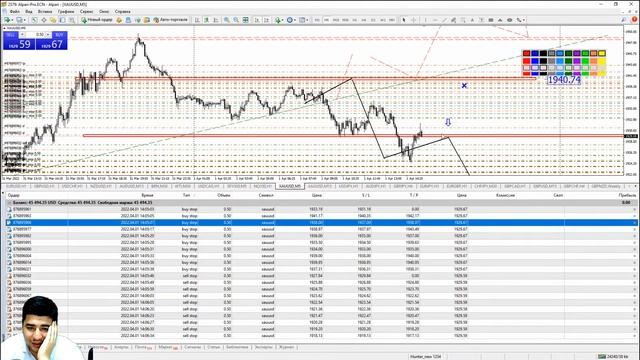This screenshot has width=640, height=360.
Task: Select the MN timeframe button
Action: coord(392,20)
